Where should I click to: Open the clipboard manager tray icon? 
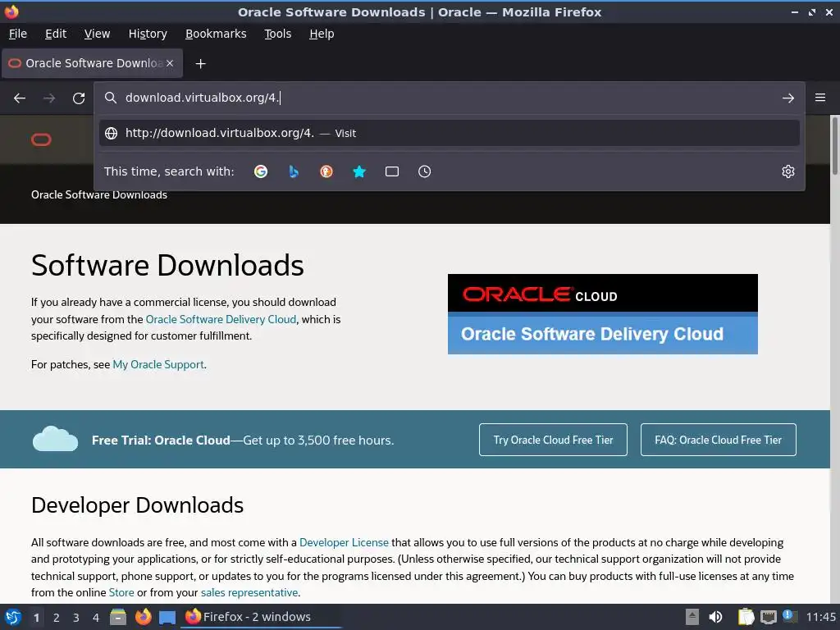[x=746, y=617]
